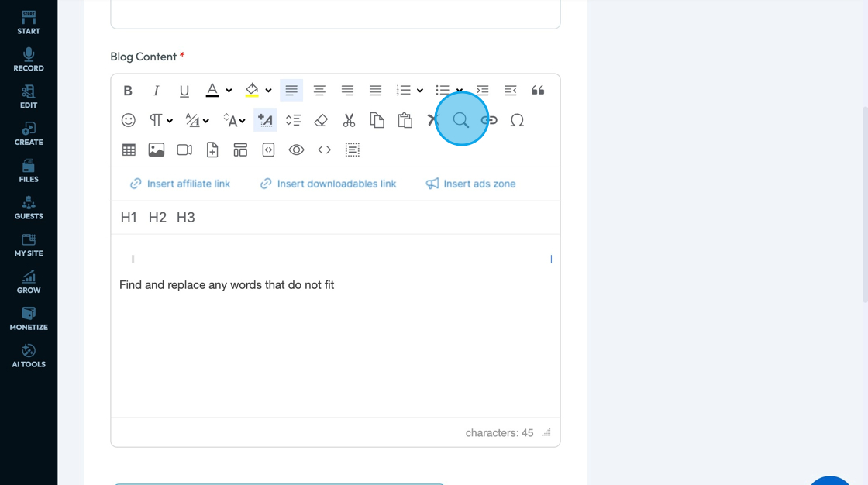Insert a video into the editor
Image resolution: width=868 pixels, height=485 pixels.
184,150
